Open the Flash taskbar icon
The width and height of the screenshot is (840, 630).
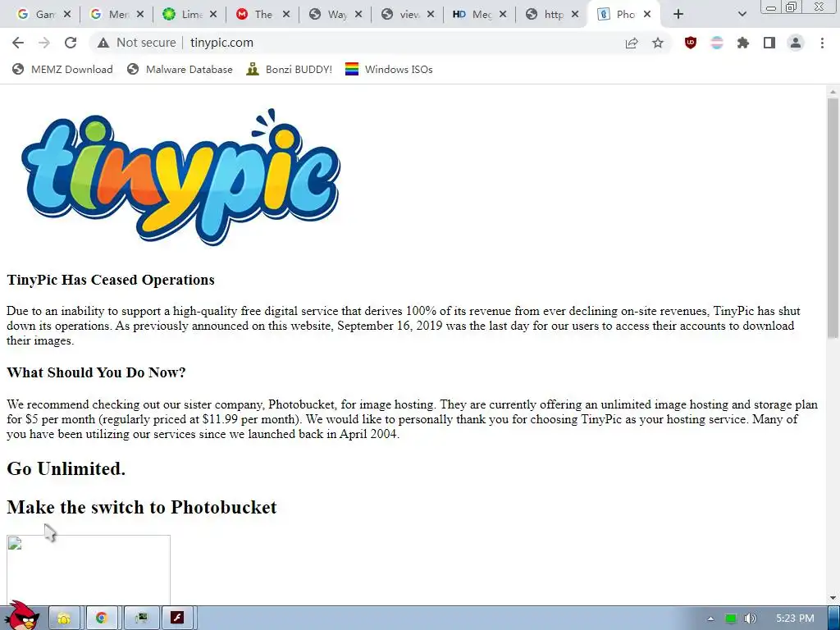pos(177,619)
